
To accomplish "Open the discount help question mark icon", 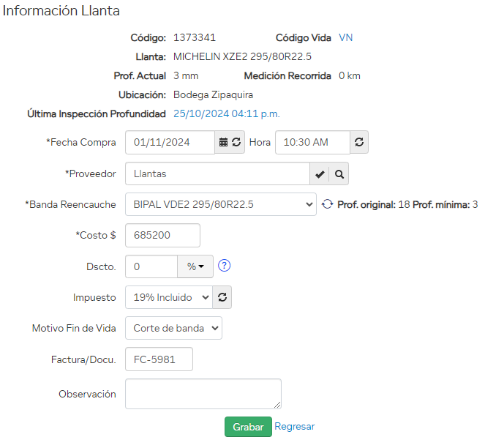I will [225, 266].
